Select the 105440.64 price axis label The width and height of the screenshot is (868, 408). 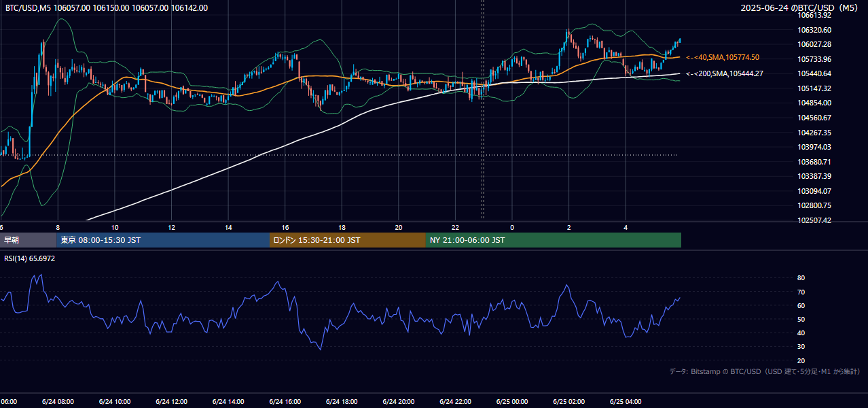pos(814,73)
